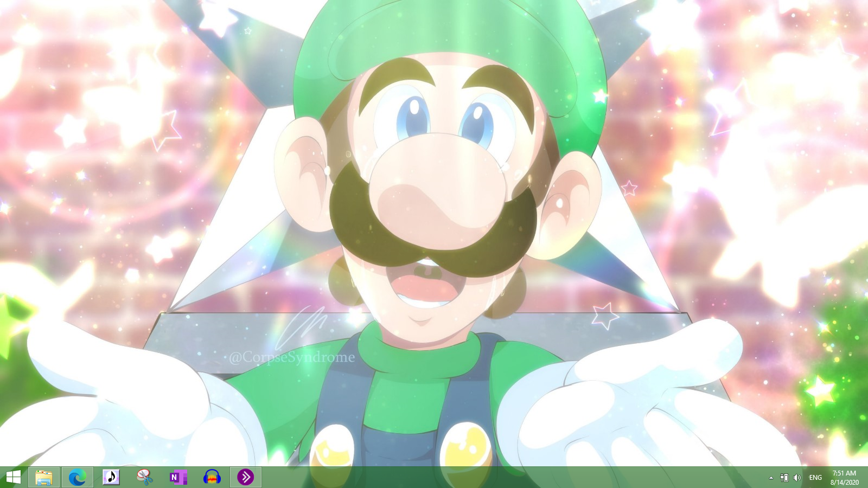Open the Windows Start button

pyautogui.click(x=13, y=477)
